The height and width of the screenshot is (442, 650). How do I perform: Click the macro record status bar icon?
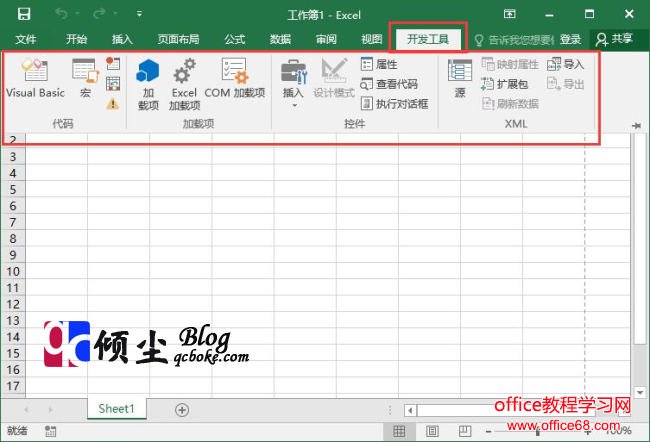pos(51,431)
